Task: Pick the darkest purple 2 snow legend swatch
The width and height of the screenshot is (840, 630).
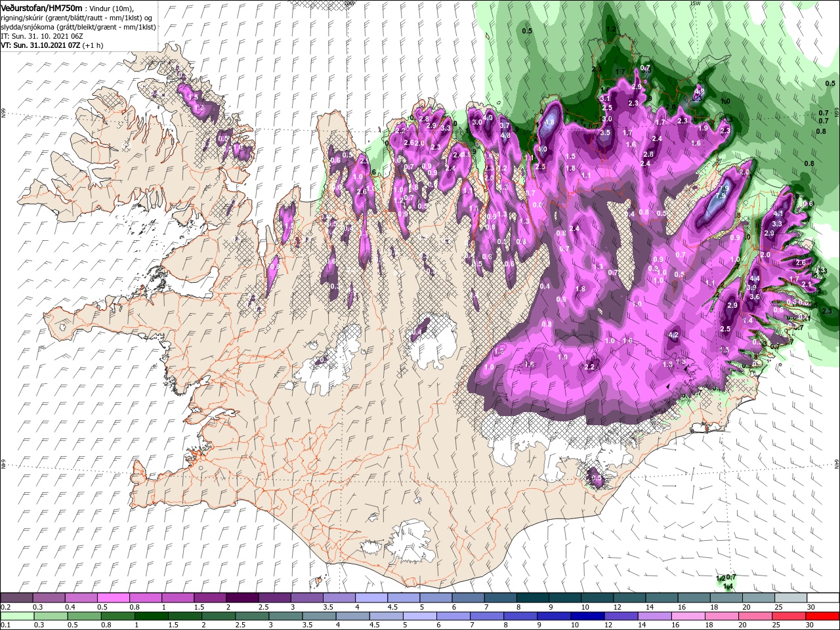Action: coord(242,597)
